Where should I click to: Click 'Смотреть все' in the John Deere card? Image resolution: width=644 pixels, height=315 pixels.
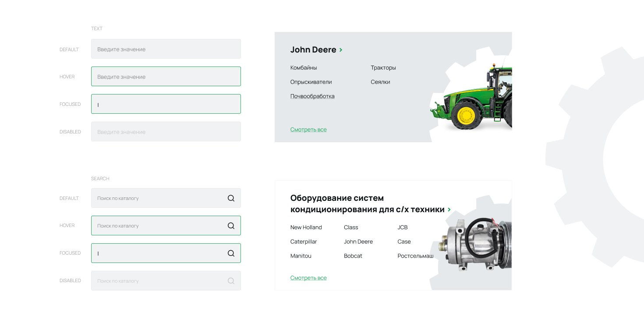(x=308, y=129)
